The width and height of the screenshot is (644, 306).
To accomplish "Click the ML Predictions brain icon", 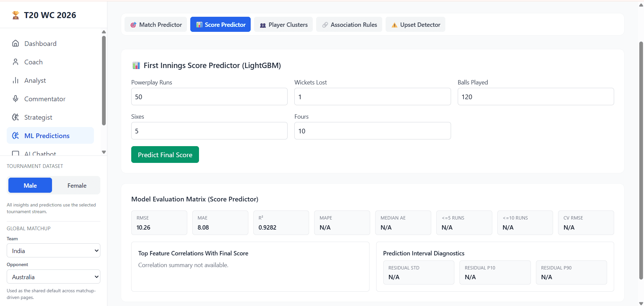I will [15, 136].
